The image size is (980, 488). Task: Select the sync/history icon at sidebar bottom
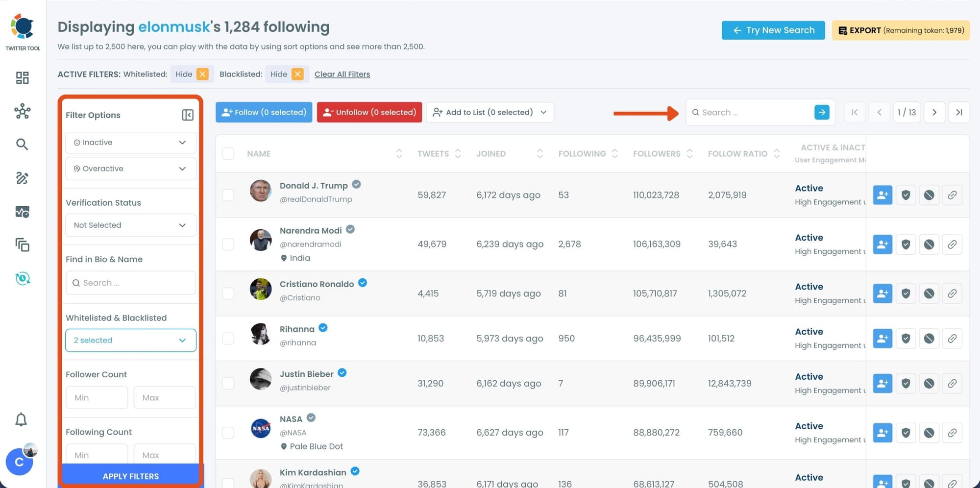point(22,278)
